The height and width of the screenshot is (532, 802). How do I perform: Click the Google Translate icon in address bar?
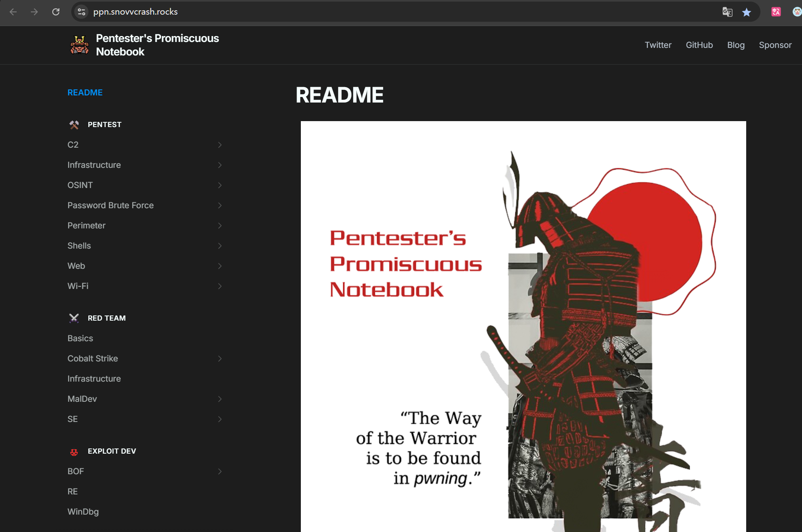coord(728,12)
